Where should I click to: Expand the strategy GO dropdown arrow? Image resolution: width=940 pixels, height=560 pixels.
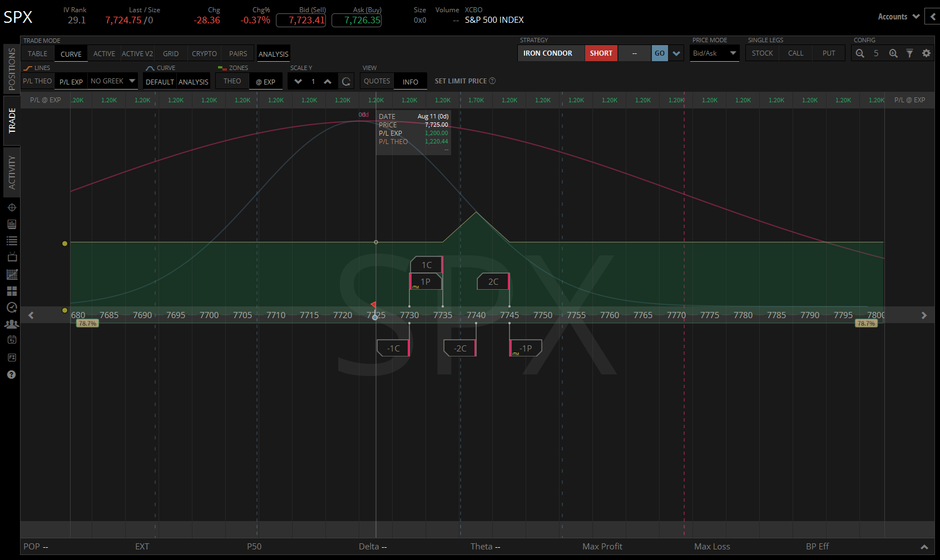[x=676, y=53]
